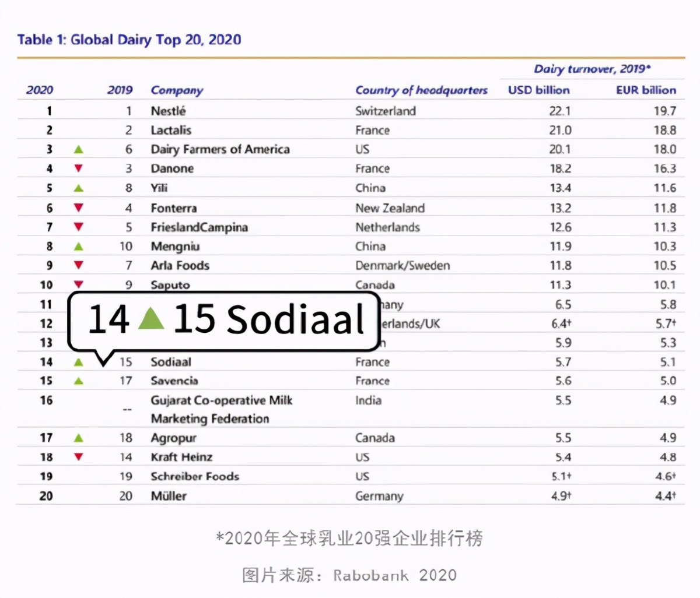Click the green up arrow in Mengniu's row
Viewport: 700px width, 598px height.
(79, 247)
